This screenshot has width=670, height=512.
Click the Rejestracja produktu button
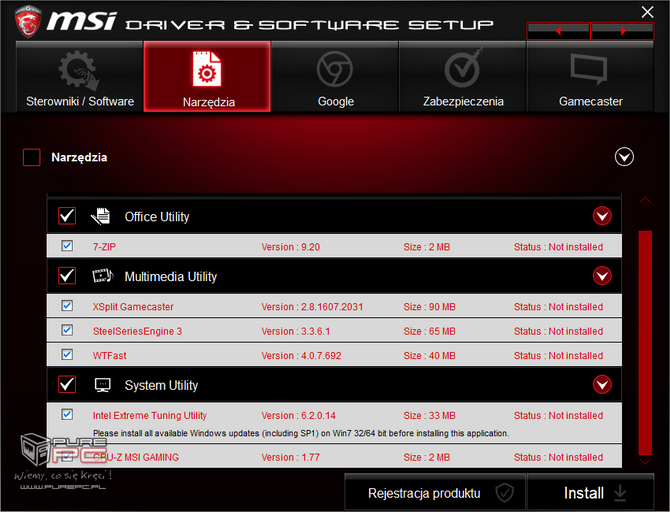[435, 492]
